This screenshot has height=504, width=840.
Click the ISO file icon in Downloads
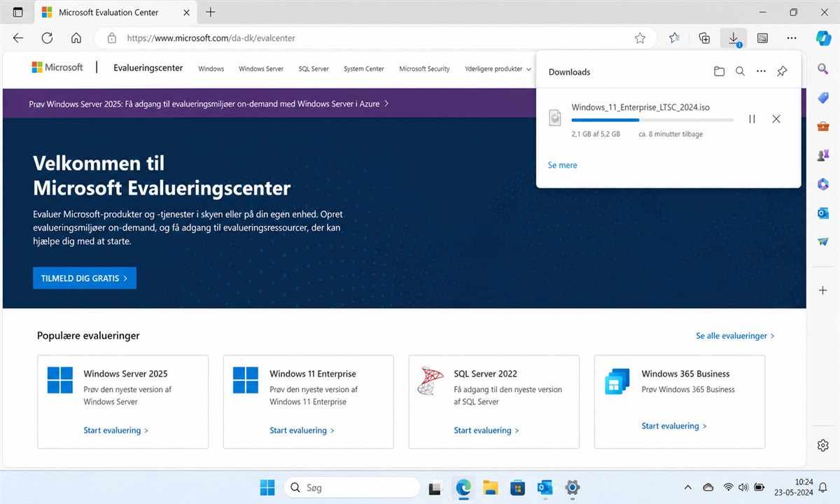pyautogui.click(x=554, y=118)
